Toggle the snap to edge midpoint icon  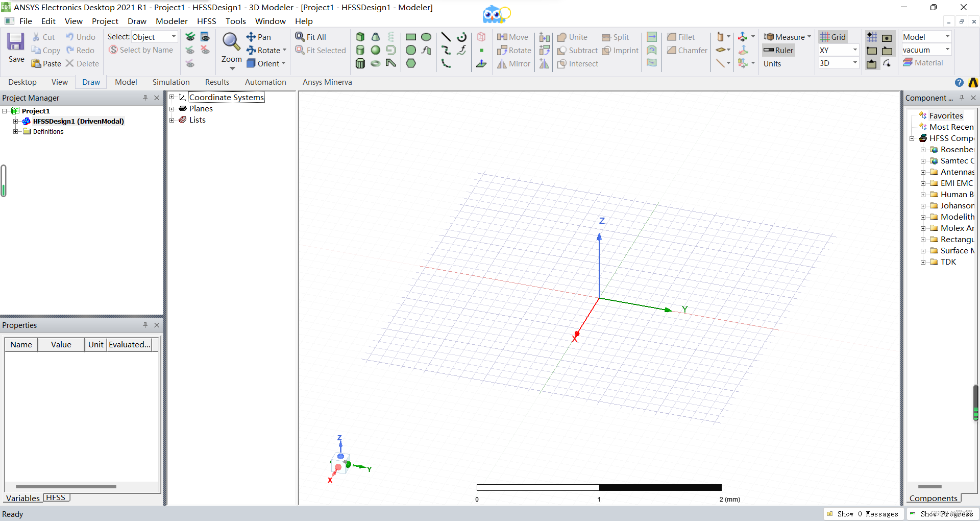pyautogui.click(x=872, y=63)
